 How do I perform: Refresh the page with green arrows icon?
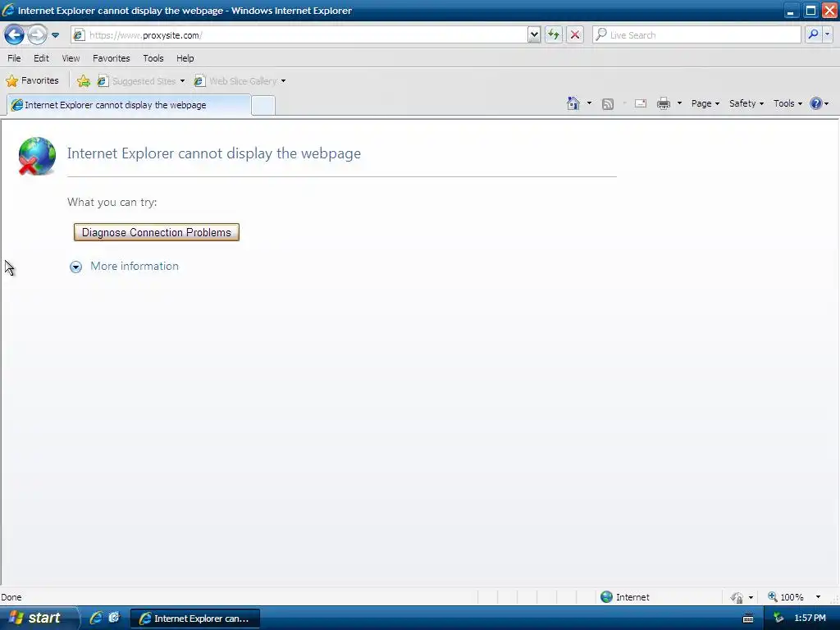[554, 34]
